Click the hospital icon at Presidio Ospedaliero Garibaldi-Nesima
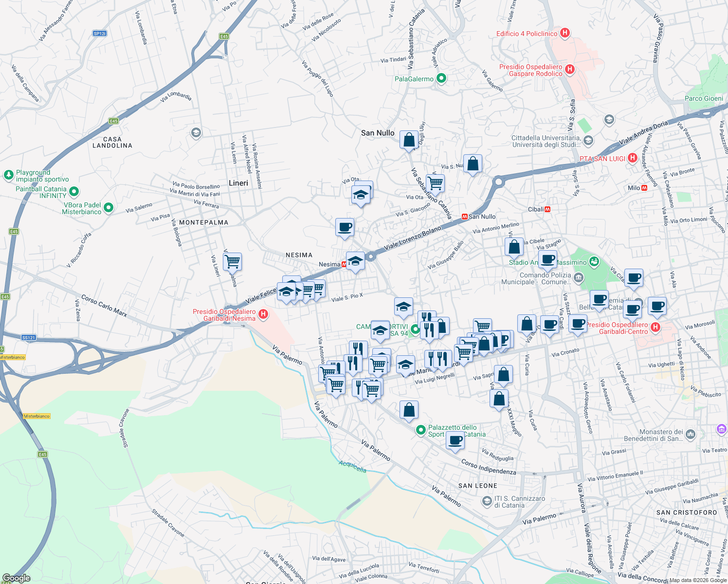 [x=263, y=315]
